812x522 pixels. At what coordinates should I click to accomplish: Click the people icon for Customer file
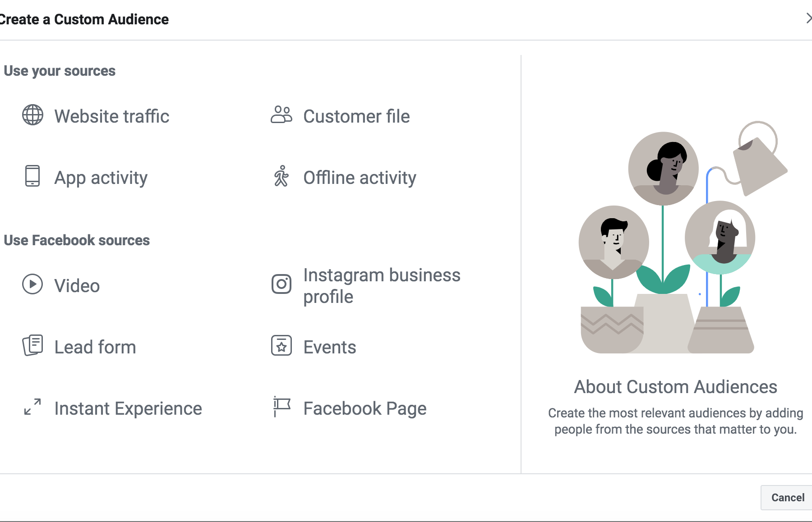point(281,114)
